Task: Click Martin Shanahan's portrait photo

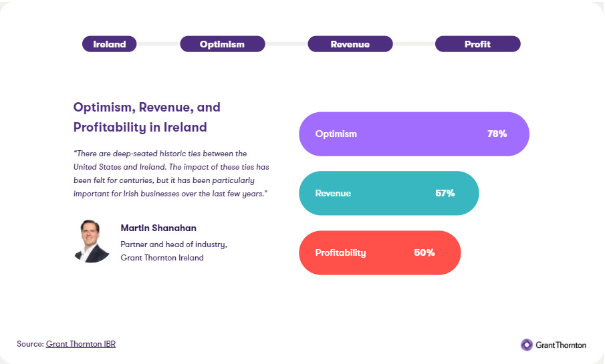Action: [92, 240]
